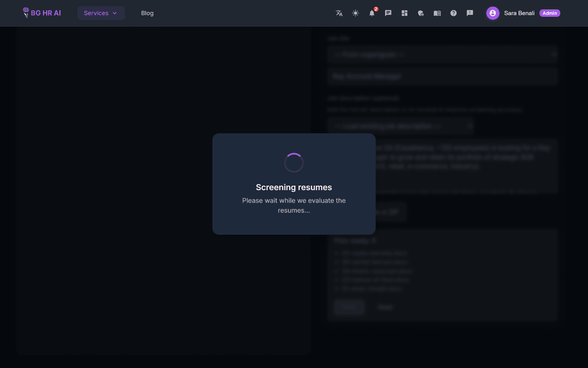588x368 pixels.
Task: Click the Screening resumes heading
Action: click(x=294, y=187)
